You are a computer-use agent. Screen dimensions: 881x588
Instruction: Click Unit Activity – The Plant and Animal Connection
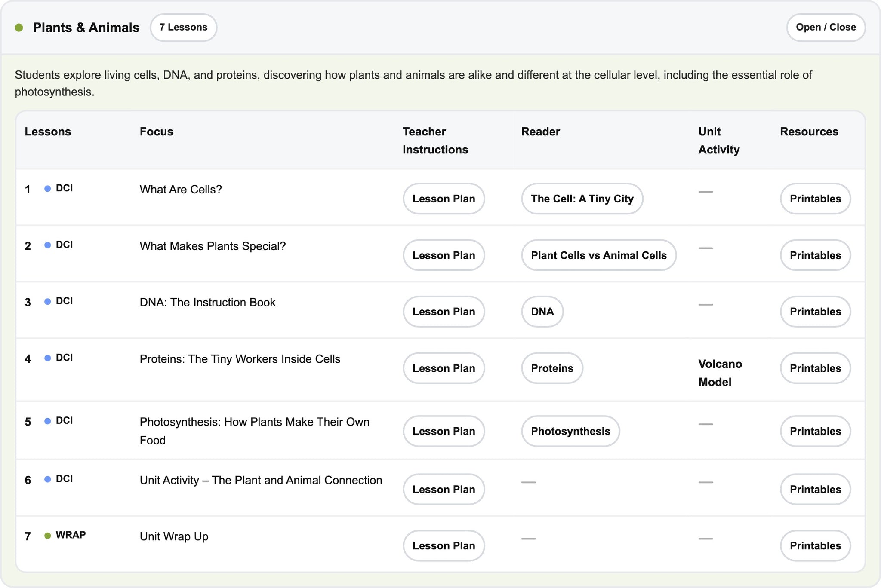(261, 480)
